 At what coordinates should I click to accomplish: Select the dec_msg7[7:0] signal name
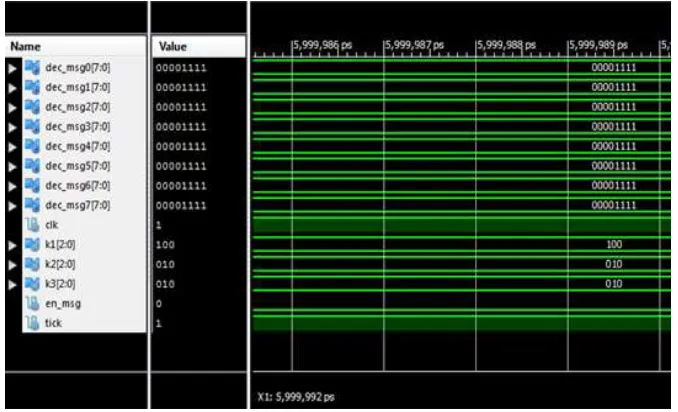pos(77,205)
